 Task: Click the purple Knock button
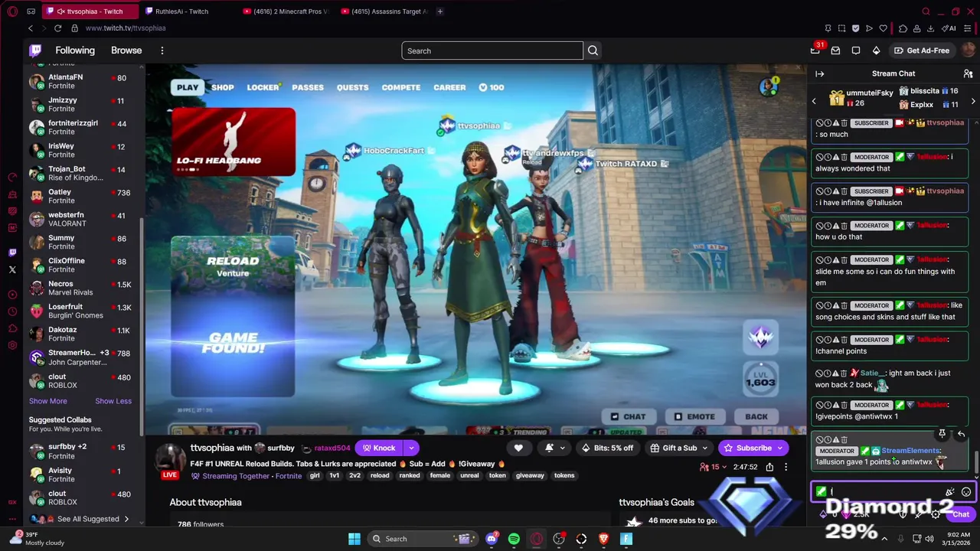[379, 448]
